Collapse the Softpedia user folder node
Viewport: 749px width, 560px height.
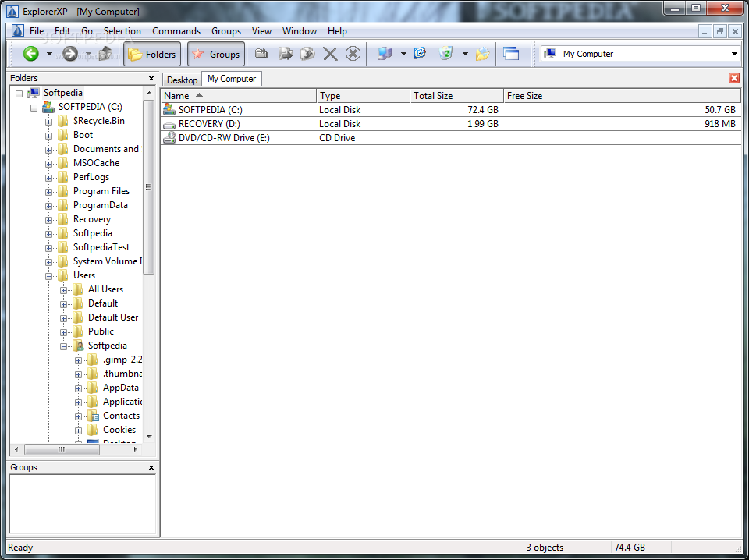click(x=63, y=346)
